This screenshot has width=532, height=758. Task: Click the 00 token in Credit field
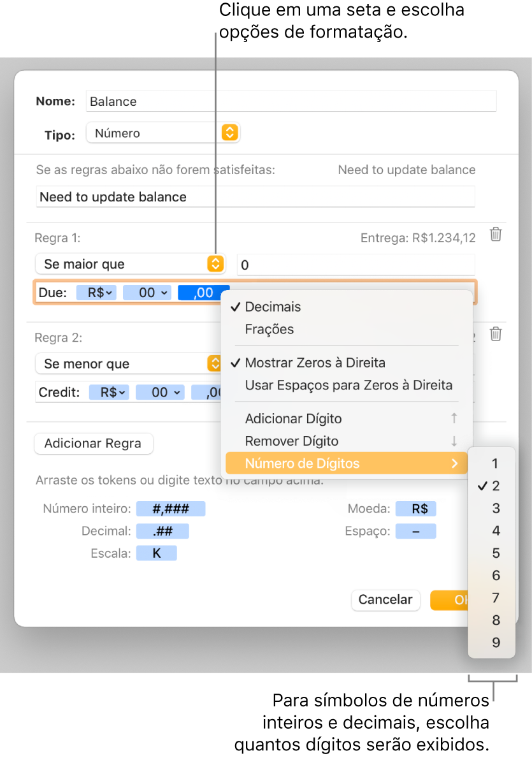coord(160,392)
